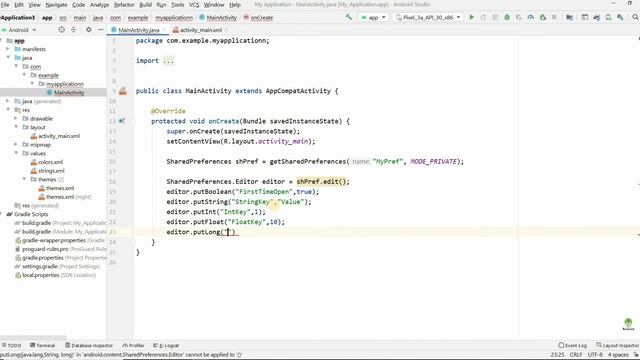Click Select Opened File target icon
Viewport: 640px width, 360px height.
pos(62,30)
